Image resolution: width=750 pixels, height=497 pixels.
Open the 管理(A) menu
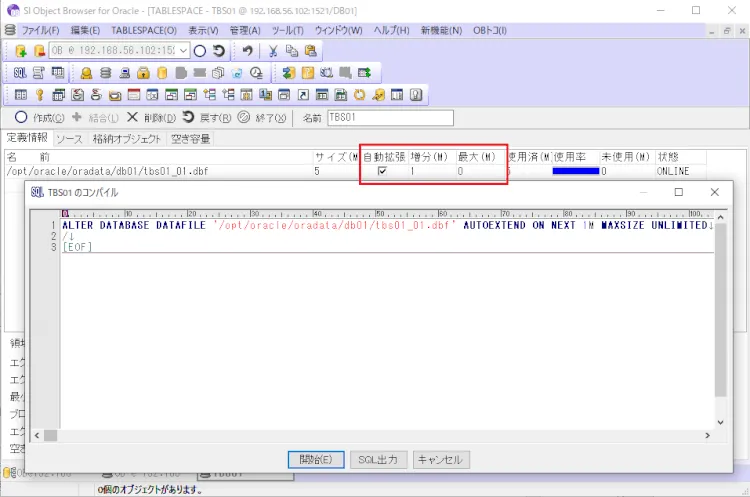245,31
